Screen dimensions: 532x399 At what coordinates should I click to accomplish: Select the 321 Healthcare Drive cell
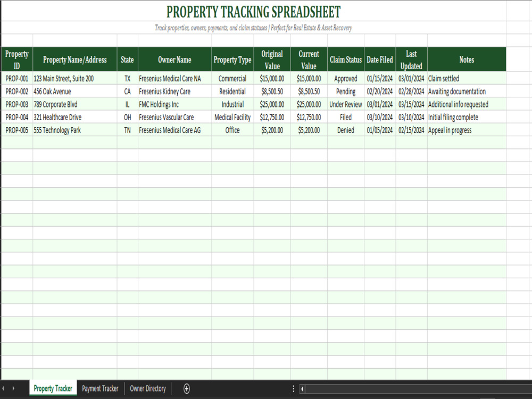point(75,117)
